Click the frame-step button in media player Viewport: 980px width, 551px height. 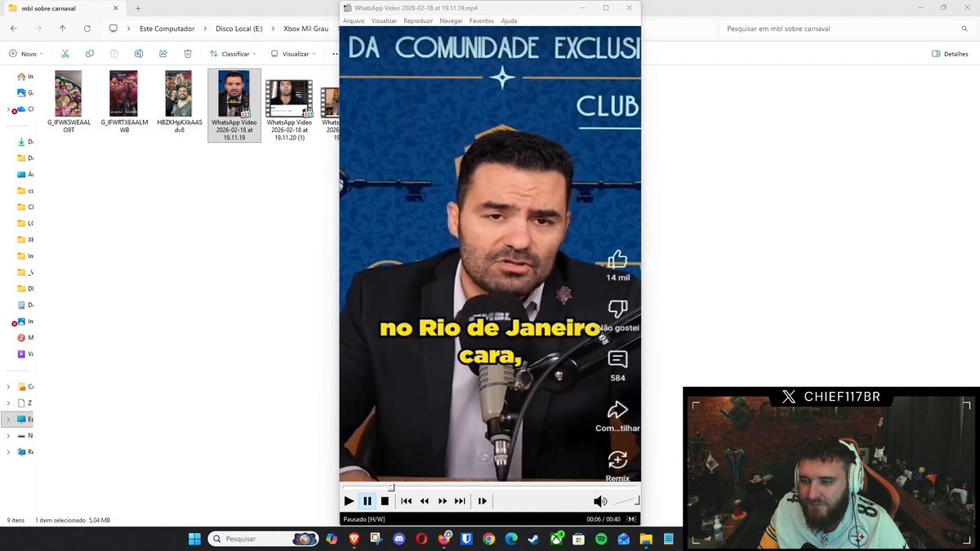[x=482, y=501]
